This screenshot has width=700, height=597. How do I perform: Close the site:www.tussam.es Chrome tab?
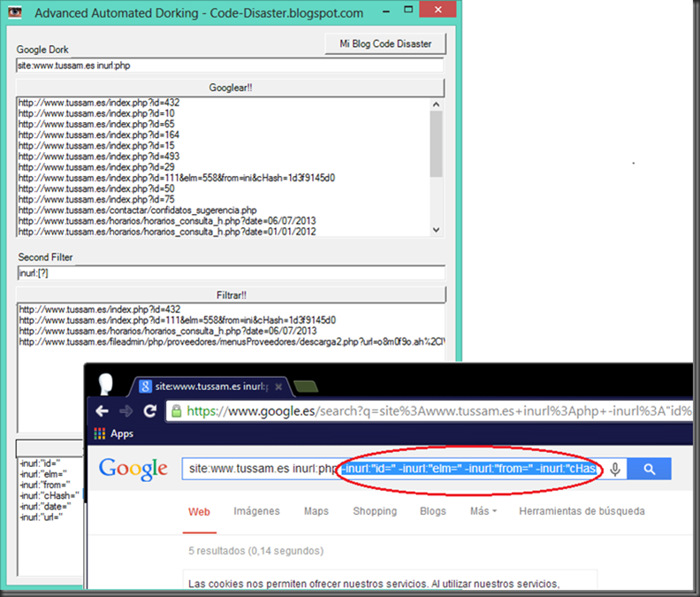click(x=278, y=387)
